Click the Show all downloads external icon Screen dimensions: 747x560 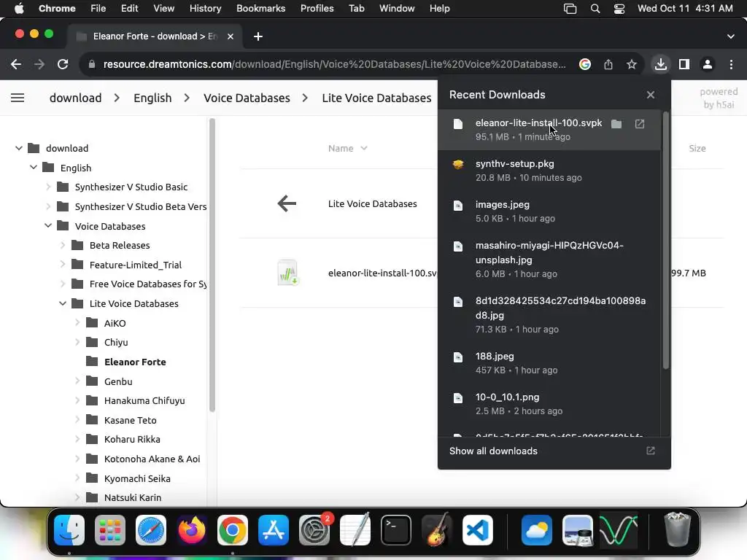click(650, 451)
